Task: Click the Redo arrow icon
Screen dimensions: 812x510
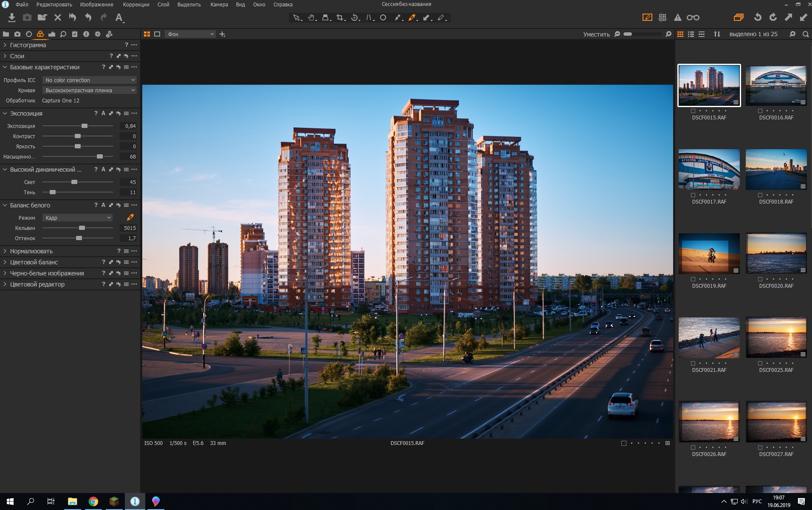Action: [x=104, y=17]
